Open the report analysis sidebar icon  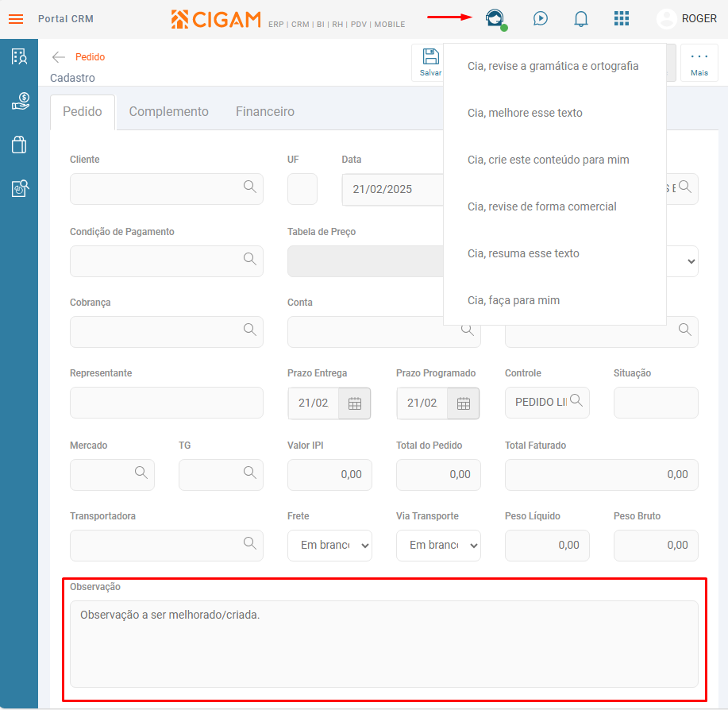(20, 188)
